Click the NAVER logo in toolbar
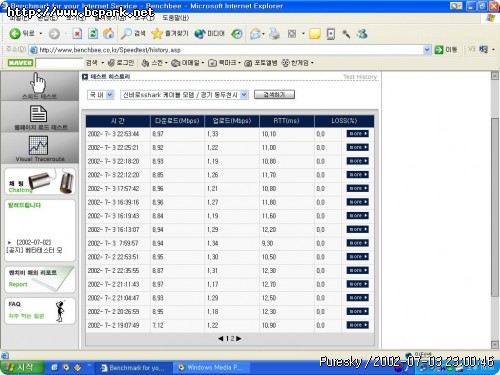This screenshot has width=500, height=375. coord(20,63)
